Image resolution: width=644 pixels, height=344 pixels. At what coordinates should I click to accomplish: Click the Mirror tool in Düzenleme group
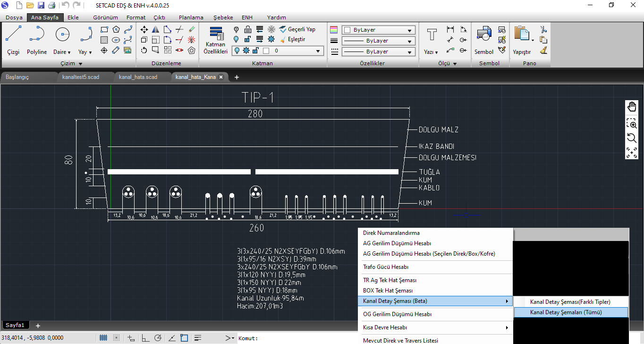(x=156, y=29)
